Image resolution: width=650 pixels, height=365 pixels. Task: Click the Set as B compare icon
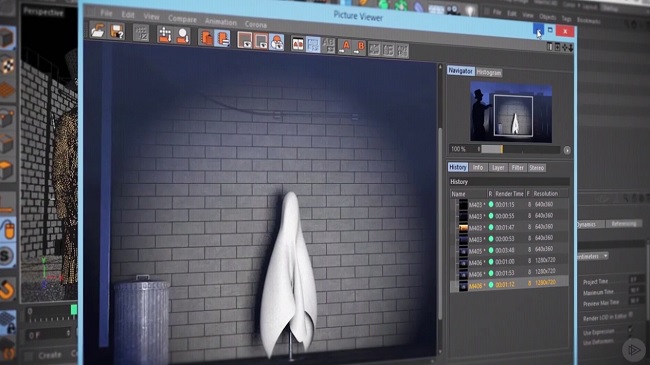click(x=359, y=48)
